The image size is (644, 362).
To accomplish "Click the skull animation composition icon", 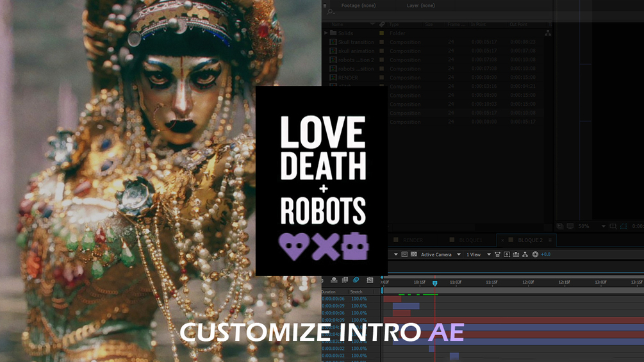I will [x=333, y=51].
